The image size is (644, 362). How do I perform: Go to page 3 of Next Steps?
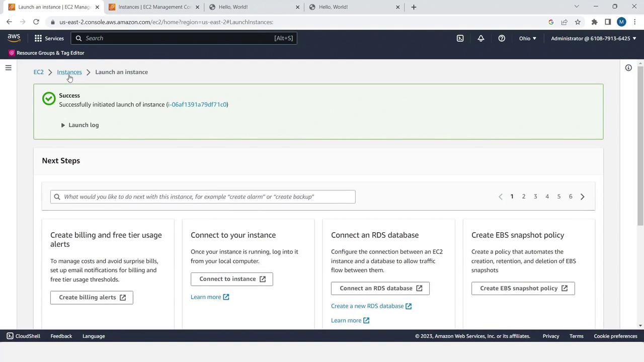click(x=535, y=197)
